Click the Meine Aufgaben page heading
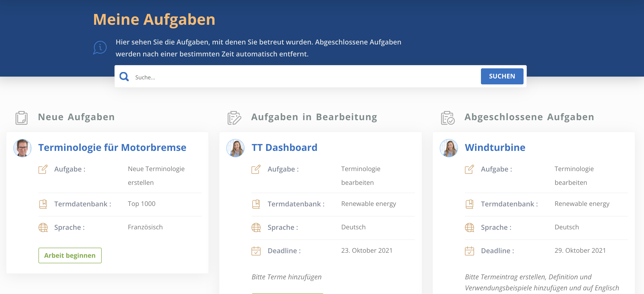644x294 pixels. [154, 19]
